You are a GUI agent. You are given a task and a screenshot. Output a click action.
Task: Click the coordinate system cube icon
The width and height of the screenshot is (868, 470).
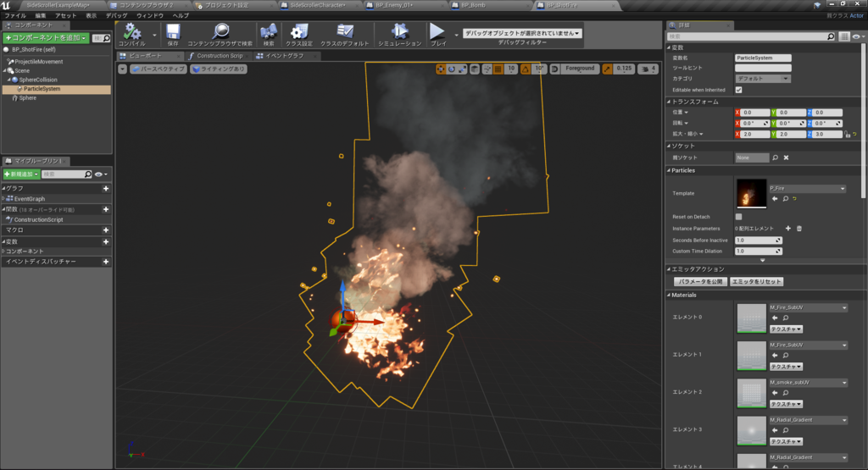pyautogui.click(x=475, y=69)
